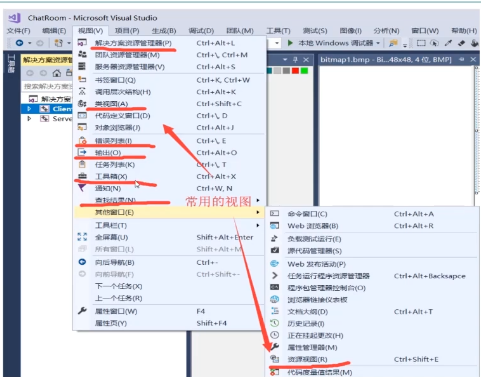Image resolution: width=481 pixels, height=377 pixels.
Task: Select the eraser tool in image toolbar
Action: pos(461,43)
